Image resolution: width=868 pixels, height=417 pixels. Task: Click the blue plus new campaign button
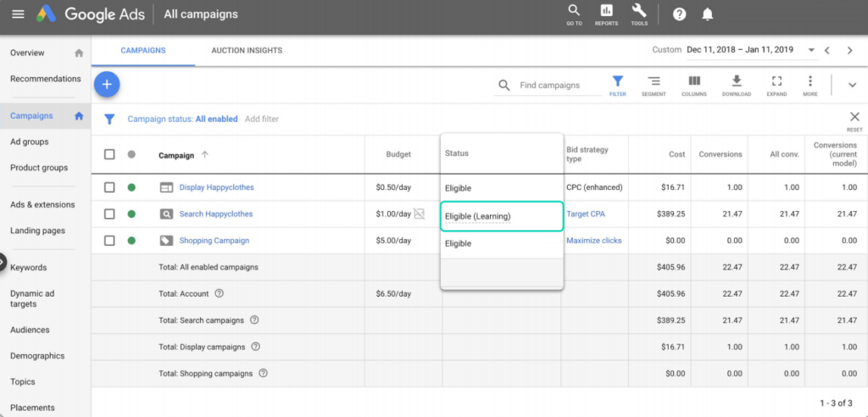[107, 85]
